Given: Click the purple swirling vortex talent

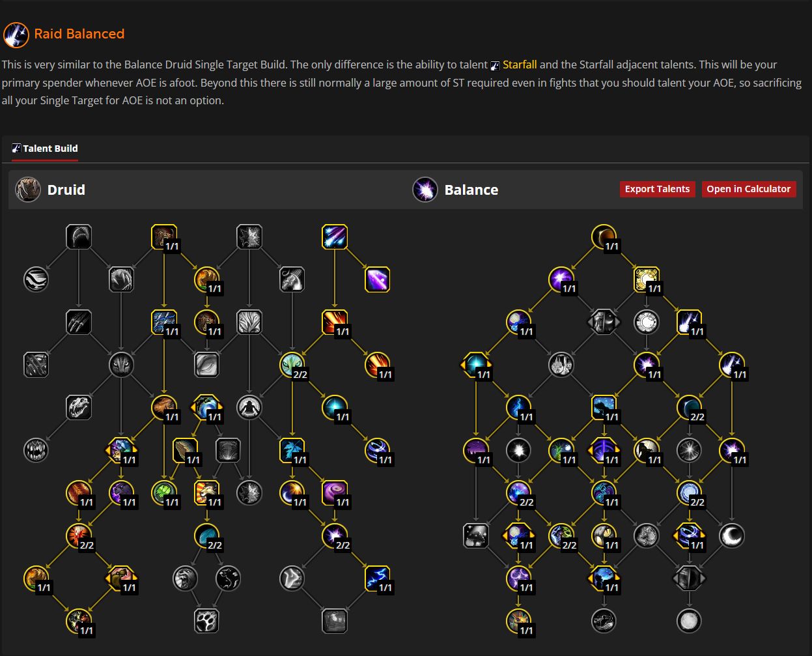Looking at the screenshot, I should pyautogui.click(x=335, y=493).
